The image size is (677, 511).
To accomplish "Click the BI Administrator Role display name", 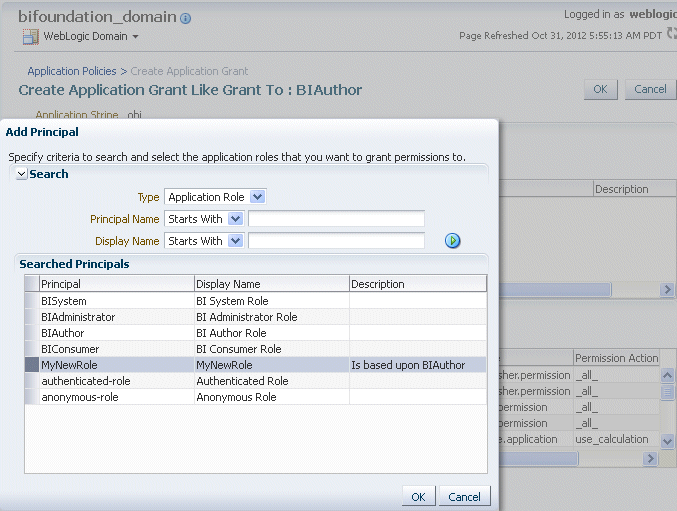I will (x=247, y=317).
